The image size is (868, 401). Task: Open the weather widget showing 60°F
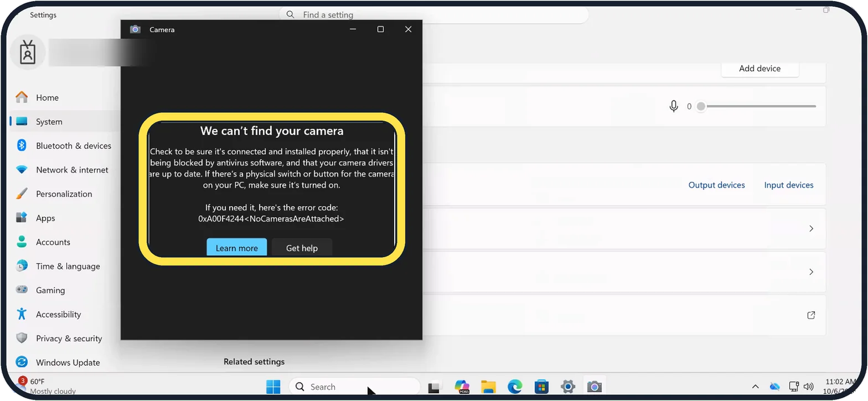click(x=47, y=386)
